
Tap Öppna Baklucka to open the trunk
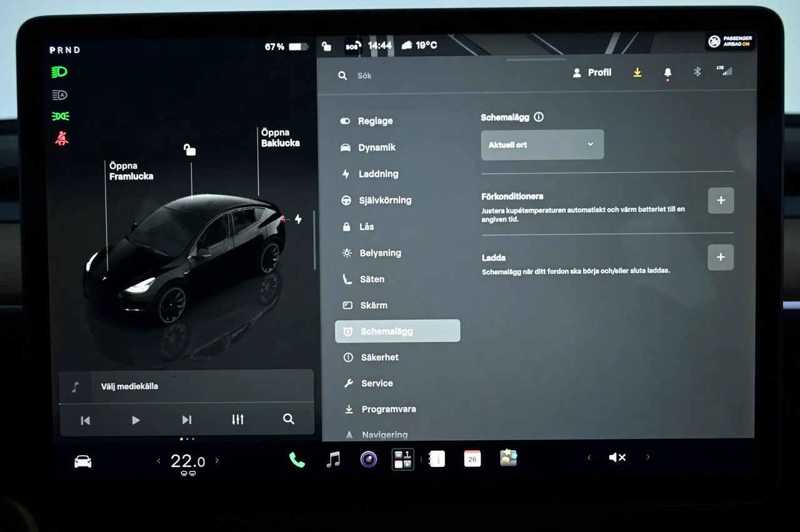coord(280,138)
